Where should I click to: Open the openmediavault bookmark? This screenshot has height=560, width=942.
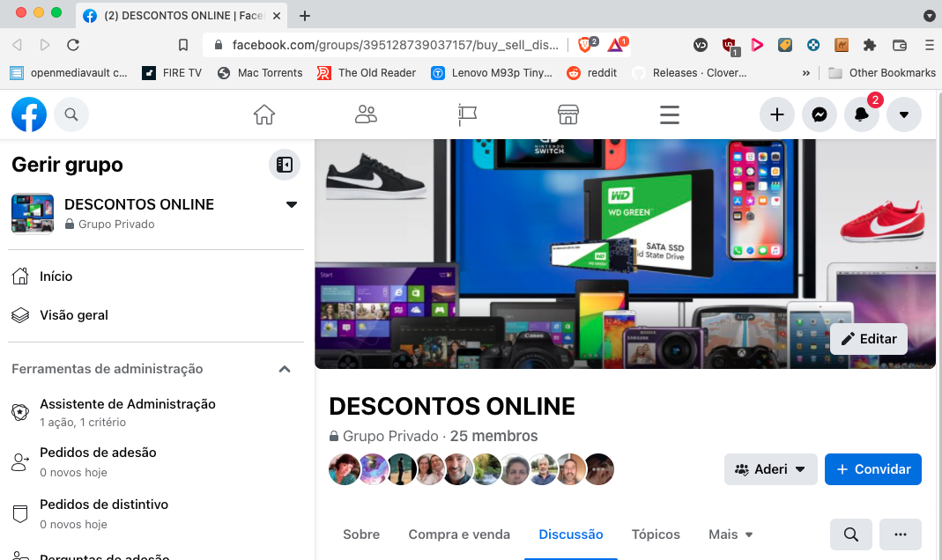69,72
